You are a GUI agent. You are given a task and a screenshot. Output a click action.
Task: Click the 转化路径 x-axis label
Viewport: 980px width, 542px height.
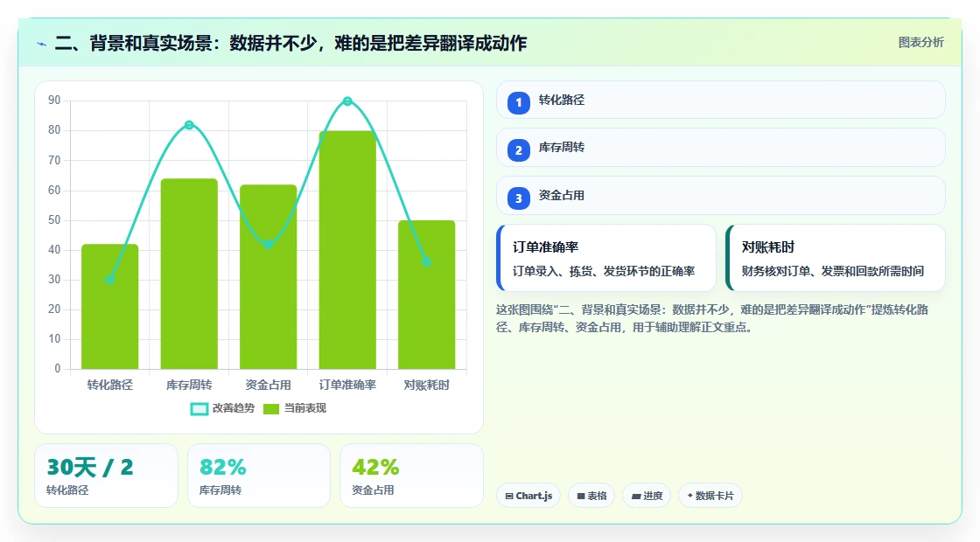click(x=110, y=386)
